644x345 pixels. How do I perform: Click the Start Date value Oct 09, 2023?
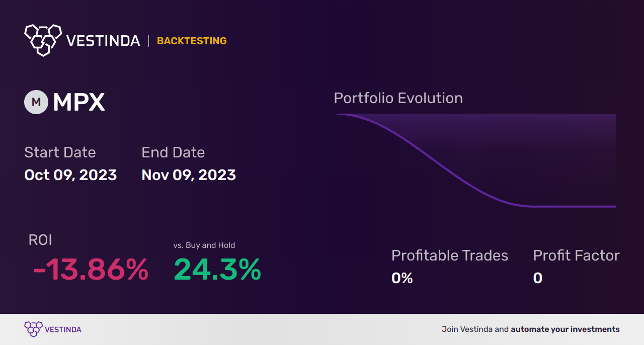point(70,175)
